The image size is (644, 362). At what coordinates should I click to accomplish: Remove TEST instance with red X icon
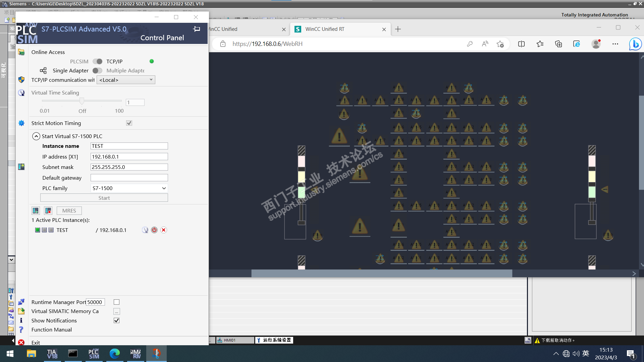pos(164,230)
